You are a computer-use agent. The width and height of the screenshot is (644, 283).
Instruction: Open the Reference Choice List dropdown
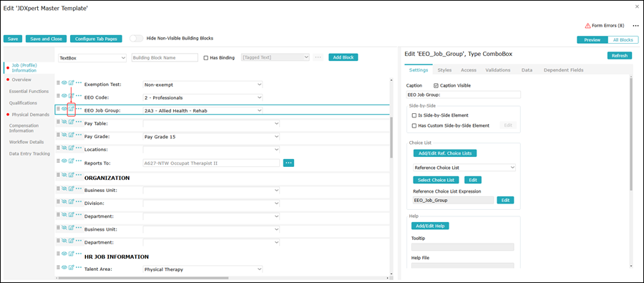click(464, 168)
